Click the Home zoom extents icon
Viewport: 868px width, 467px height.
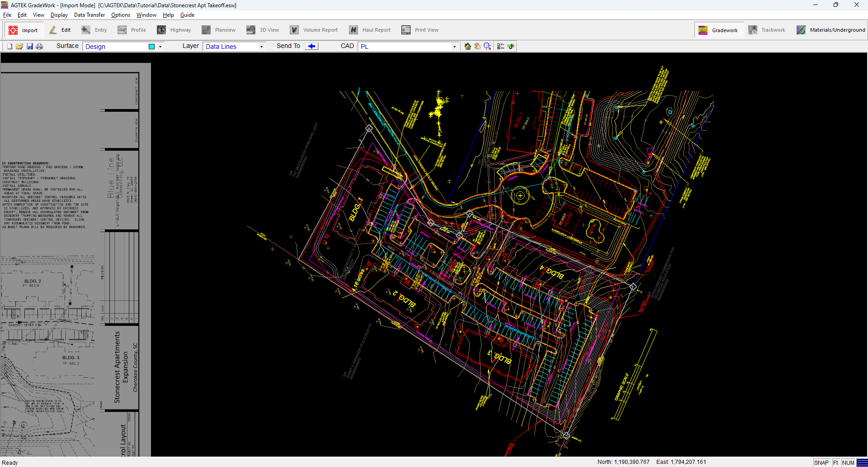(467, 46)
